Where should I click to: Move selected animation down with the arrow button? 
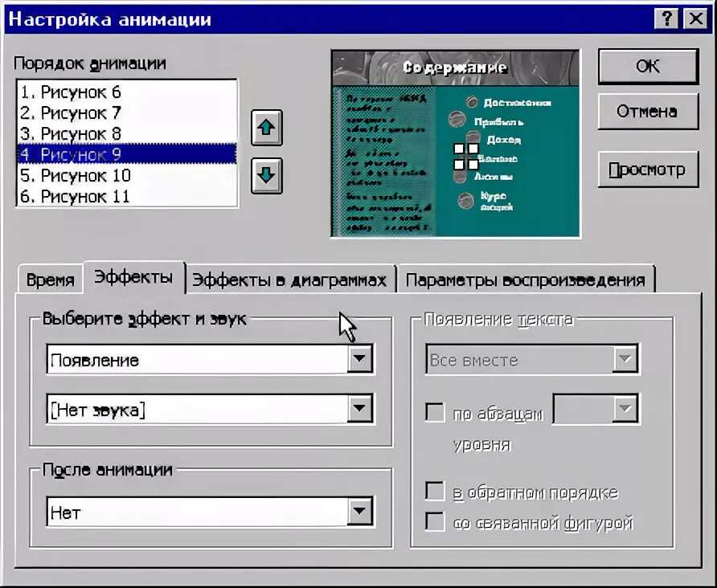click(x=267, y=175)
